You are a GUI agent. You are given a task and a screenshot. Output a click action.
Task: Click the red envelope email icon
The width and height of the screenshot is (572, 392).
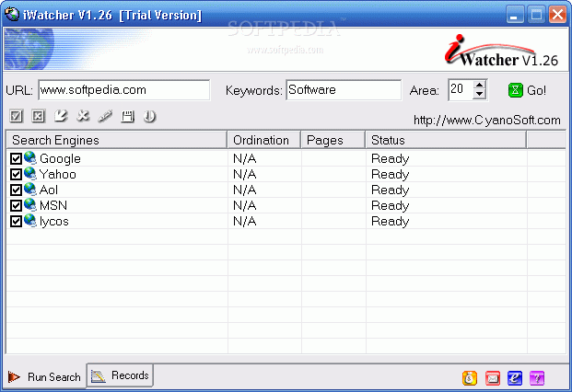[x=493, y=378]
